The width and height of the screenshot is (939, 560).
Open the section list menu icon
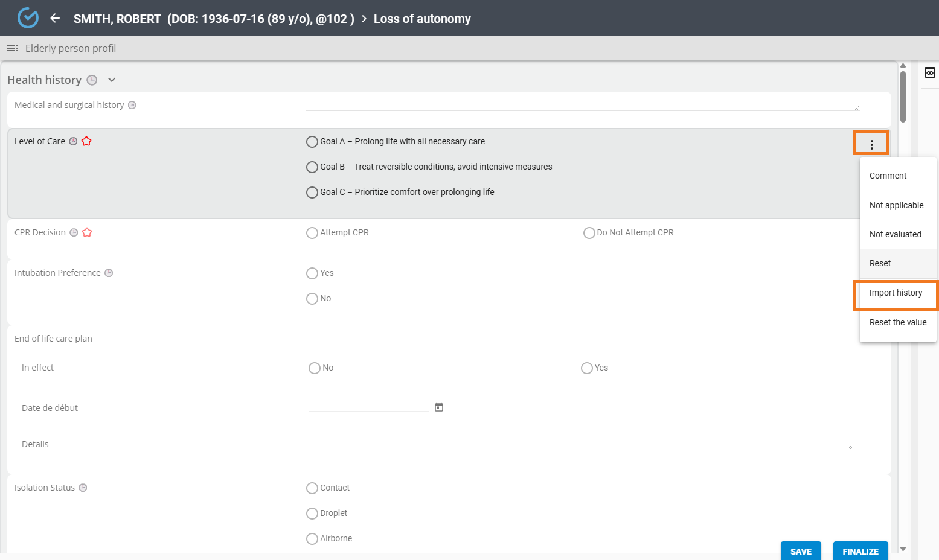tap(12, 48)
